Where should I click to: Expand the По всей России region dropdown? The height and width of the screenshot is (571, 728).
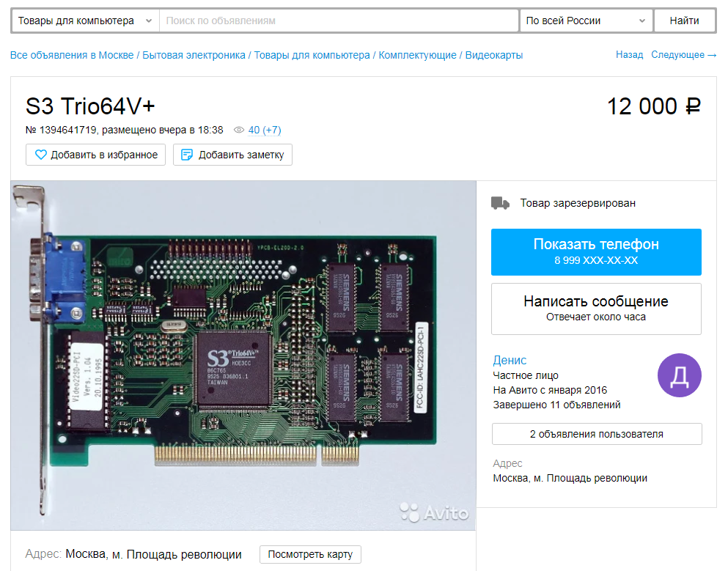[586, 21]
